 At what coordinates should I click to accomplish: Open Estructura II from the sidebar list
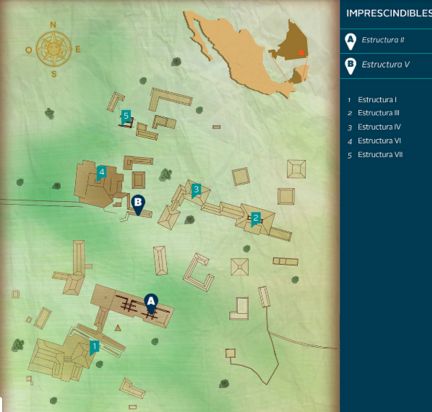tap(383, 40)
